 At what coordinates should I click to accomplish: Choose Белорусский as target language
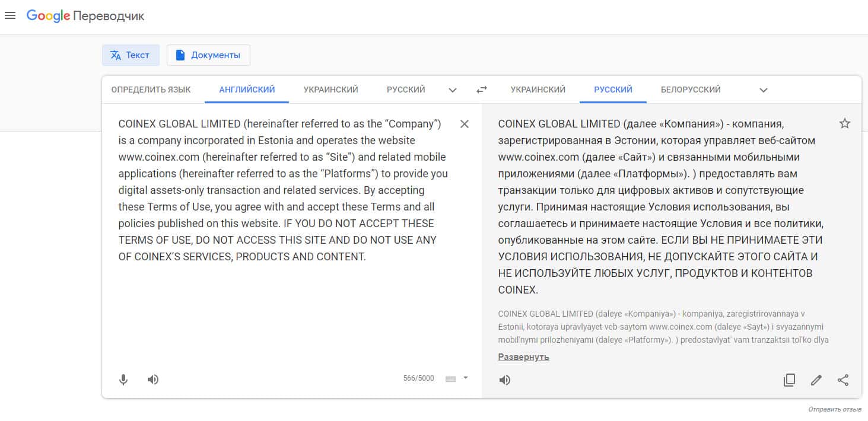point(691,90)
